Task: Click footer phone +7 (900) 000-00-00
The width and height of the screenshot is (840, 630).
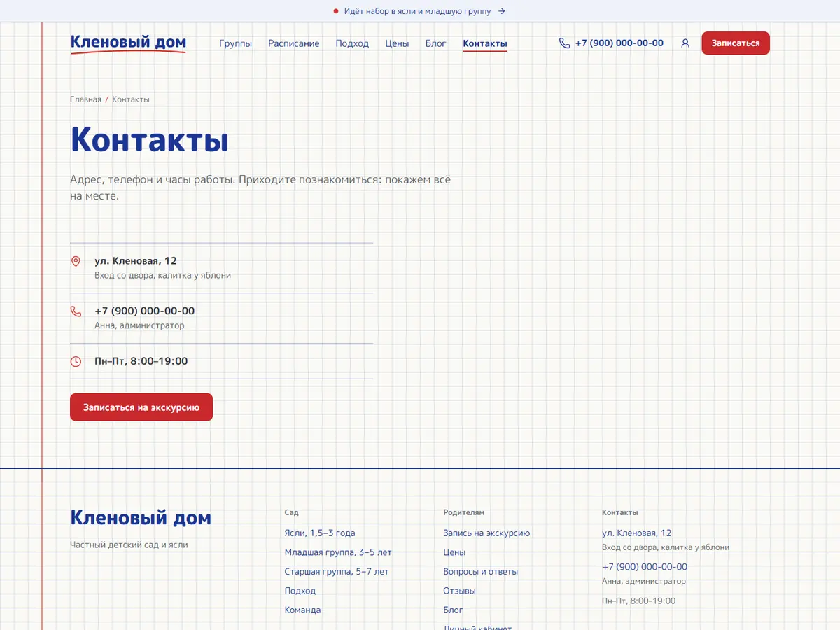Action: tap(645, 567)
